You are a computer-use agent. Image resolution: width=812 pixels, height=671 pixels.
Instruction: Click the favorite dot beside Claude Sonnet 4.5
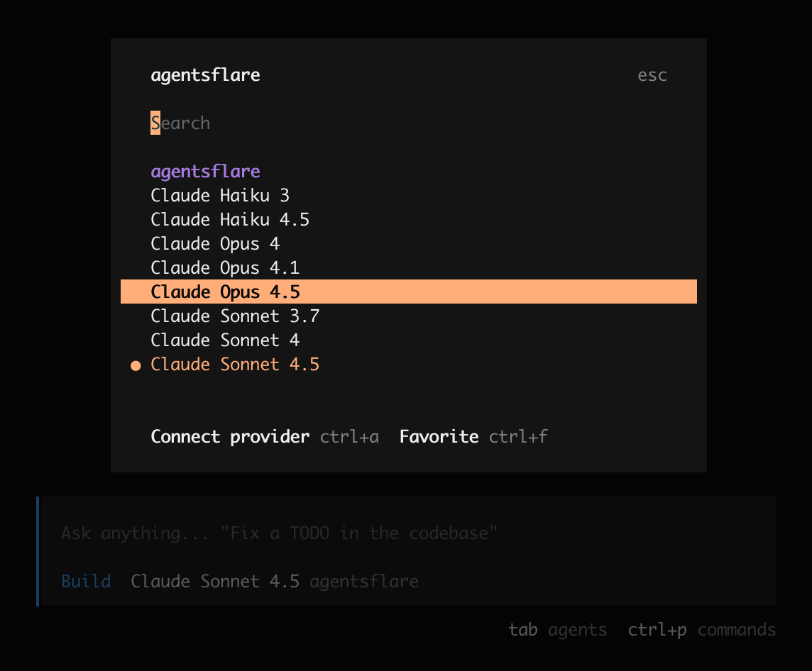136,365
